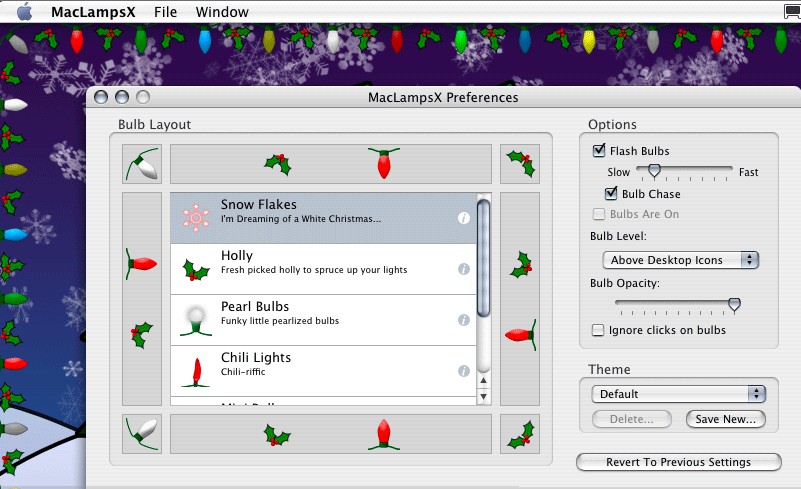Click the red bulb in right layout strip
The height and width of the screenshot is (489, 801).
click(x=521, y=335)
